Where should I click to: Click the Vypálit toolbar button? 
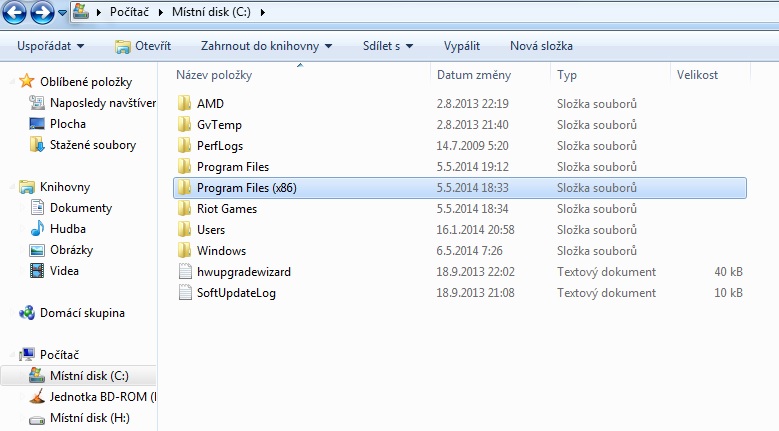point(462,46)
